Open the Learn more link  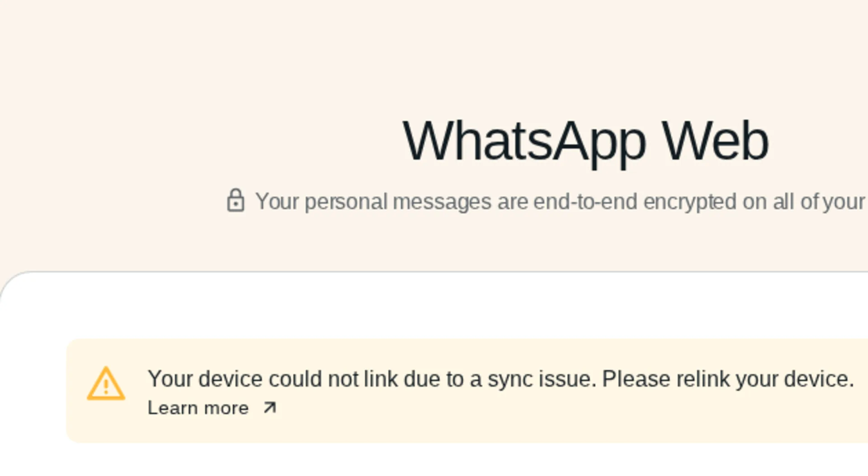click(x=212, y=408)
